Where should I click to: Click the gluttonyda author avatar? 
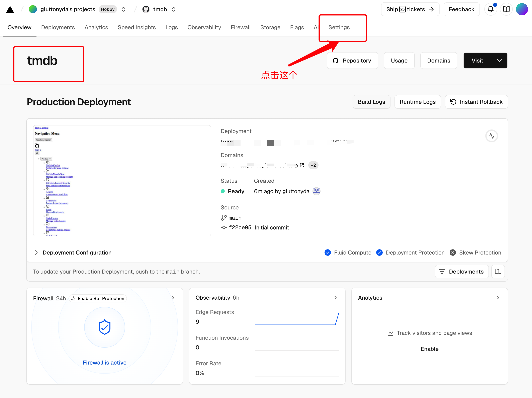(x=317, y=191)
